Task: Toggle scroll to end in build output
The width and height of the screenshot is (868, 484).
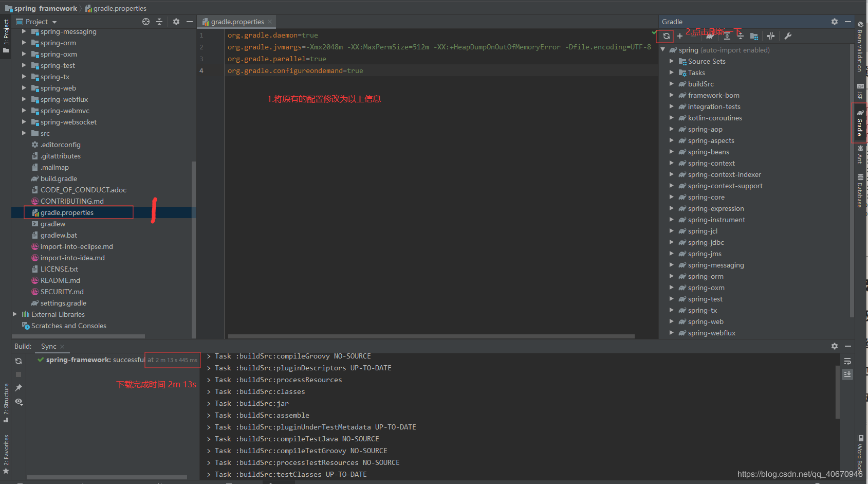Action: click(x=847, y=374)
